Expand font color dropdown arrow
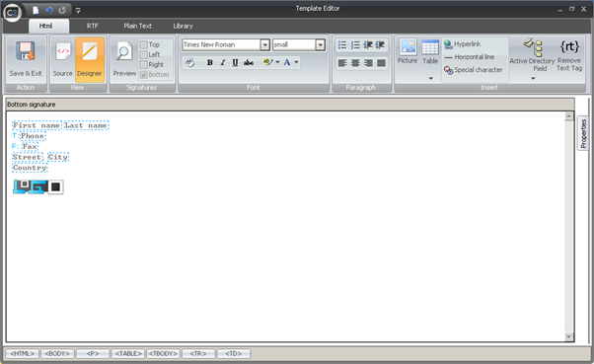 click(296, 62)
